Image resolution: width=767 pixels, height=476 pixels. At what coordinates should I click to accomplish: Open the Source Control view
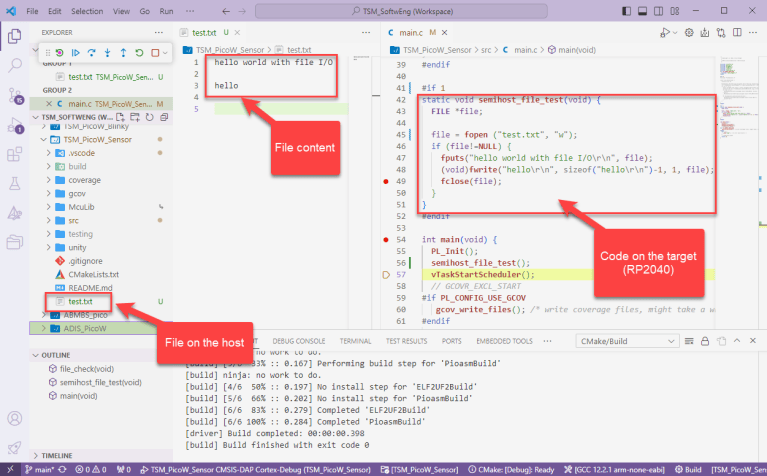[x=15, y=95]
